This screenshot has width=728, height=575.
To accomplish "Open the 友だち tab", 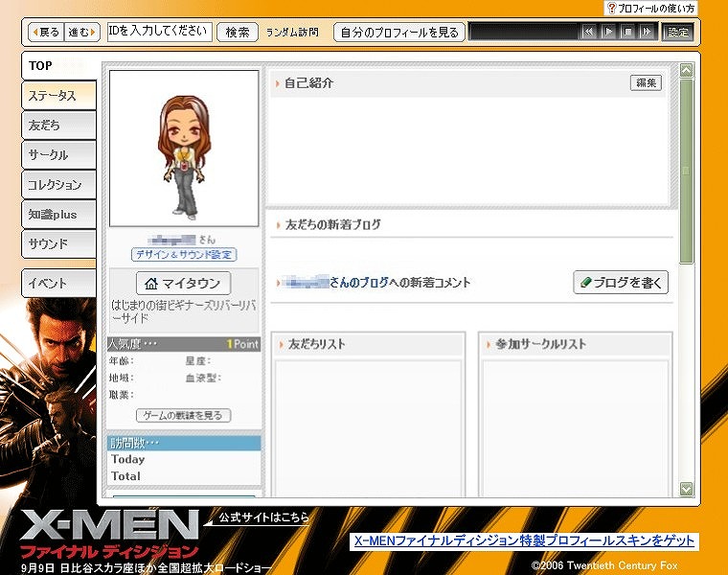I will click(58, 126).
